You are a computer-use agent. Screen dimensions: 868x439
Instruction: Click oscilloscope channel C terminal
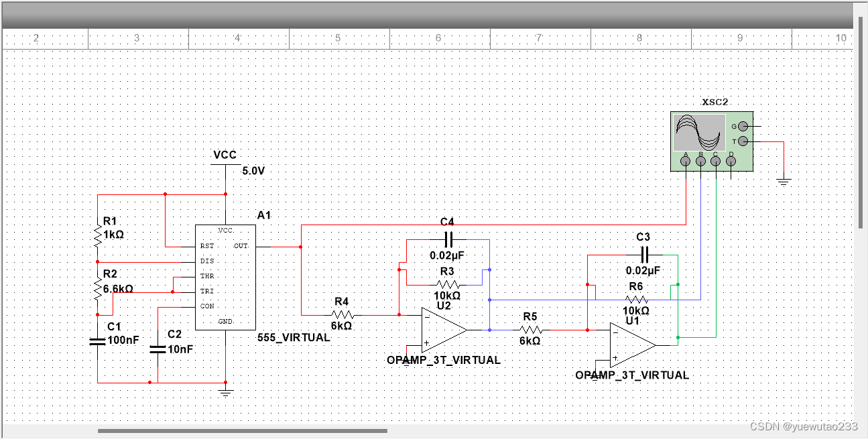coord(716,162)
